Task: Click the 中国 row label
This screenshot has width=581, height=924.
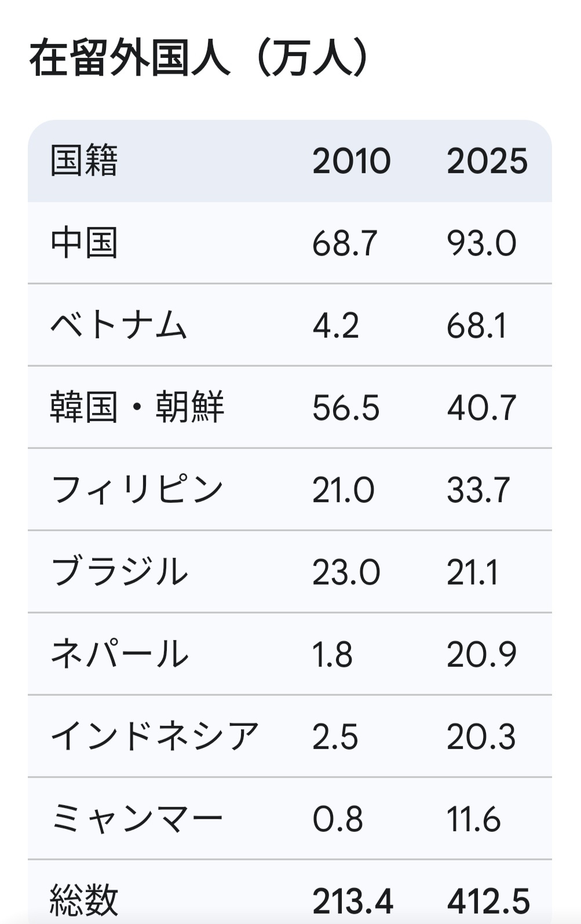Action: (84, 243)
